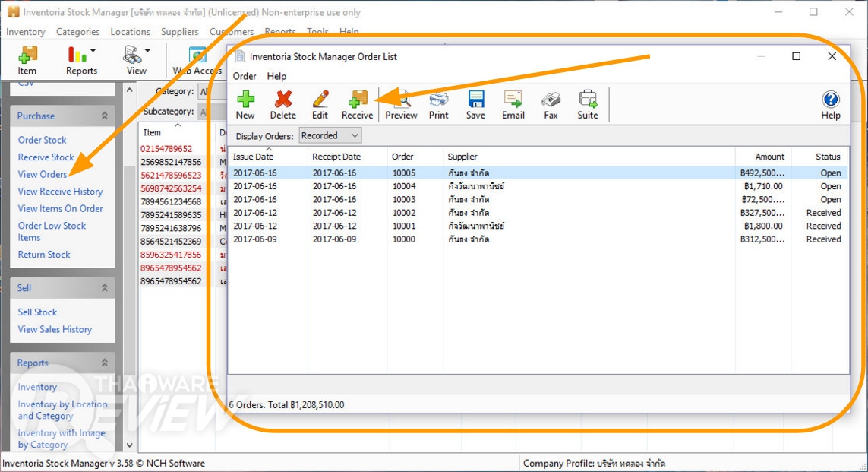
Task: Maximize the Order List window
Action: click(x=796, y=56)
